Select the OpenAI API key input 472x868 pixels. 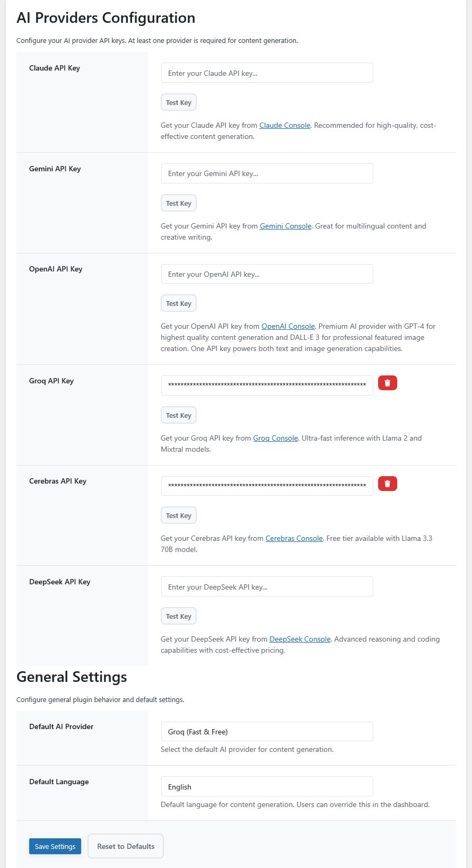[x=267, y=274]
